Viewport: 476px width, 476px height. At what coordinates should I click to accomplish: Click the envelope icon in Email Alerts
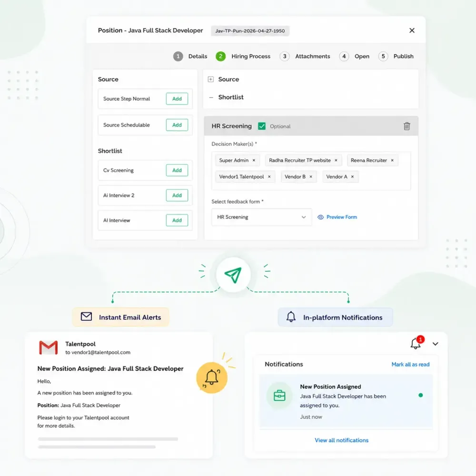tap(86, 317)
